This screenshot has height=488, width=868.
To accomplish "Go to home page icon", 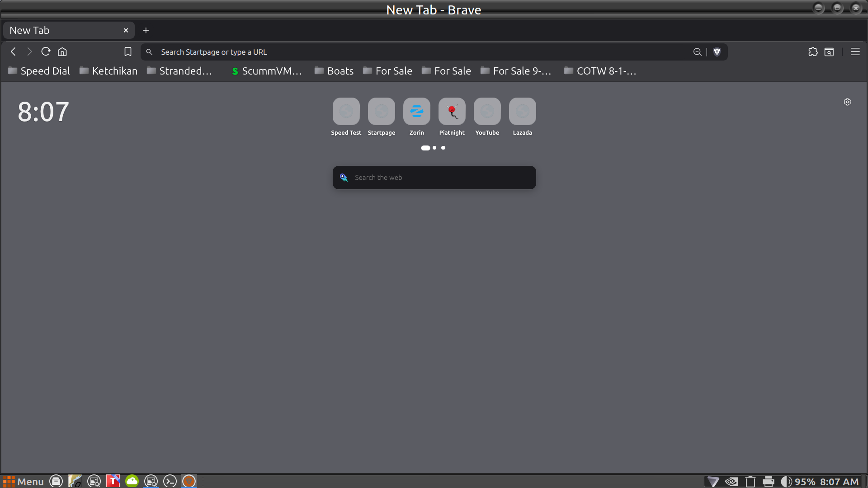I will click(62, 52).
